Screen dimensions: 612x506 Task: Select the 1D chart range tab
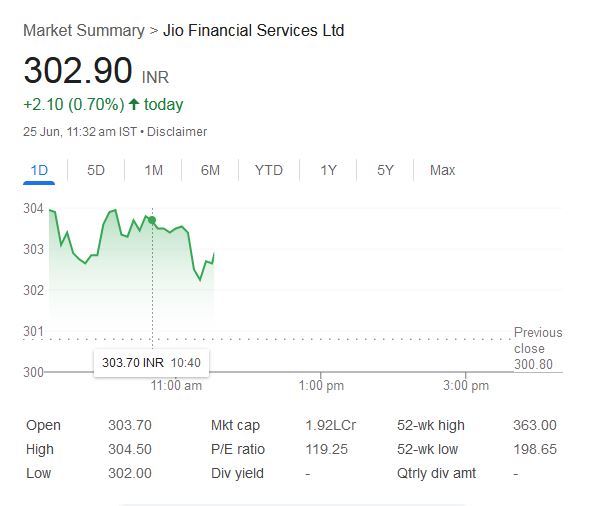click(39, 170)
